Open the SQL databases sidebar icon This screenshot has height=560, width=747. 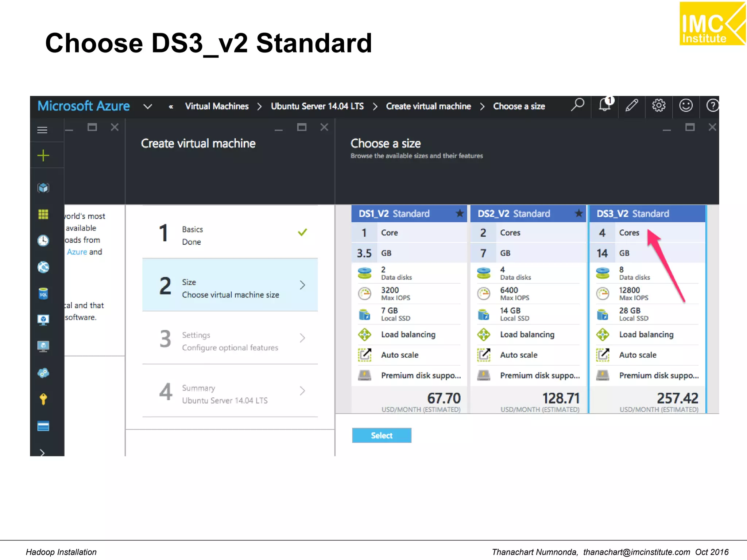click(x=43, y=293)
